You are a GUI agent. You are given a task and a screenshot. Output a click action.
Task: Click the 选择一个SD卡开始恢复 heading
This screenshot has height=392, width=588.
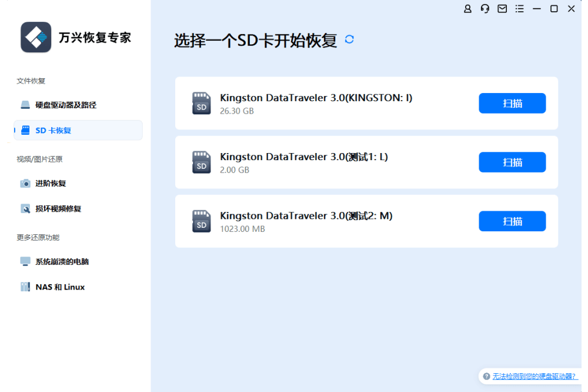pyautogui.click(x=256, y=40)
